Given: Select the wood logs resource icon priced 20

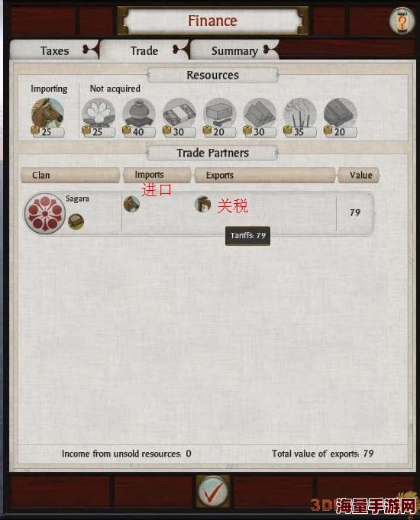Looking at the screenshot, I should tap(340, 114).
